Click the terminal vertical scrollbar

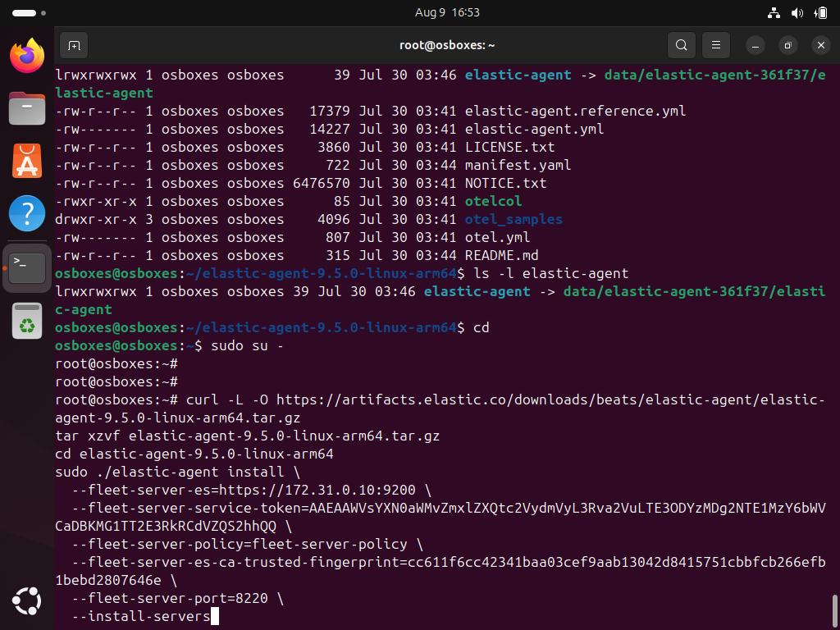pyautogui.click(x=833, y=610)
